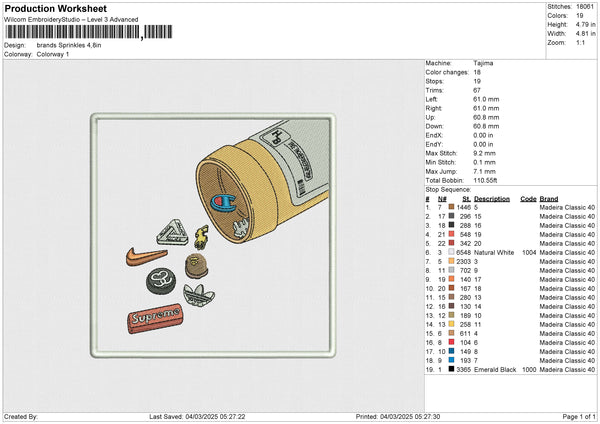This screenshot has height=424, width=600.
Task: Click the Emerald Black description text
Action: click(x=495, y=370)
